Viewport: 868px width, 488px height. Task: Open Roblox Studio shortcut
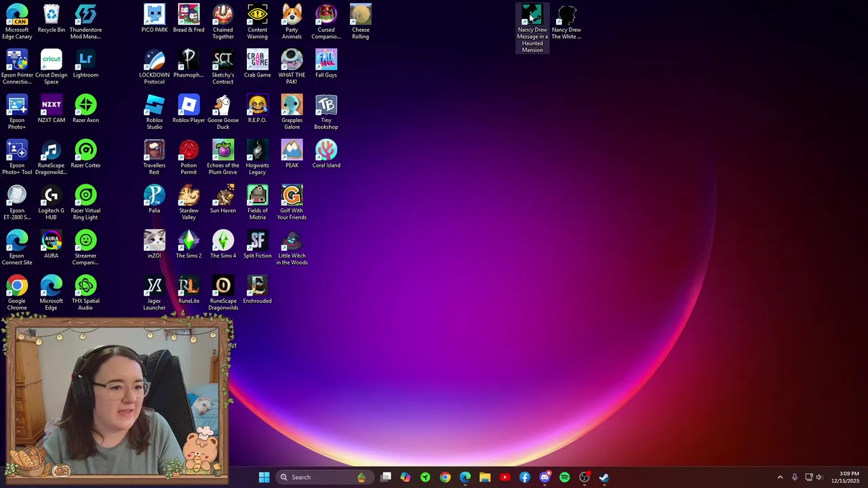[x=154, y=113]
